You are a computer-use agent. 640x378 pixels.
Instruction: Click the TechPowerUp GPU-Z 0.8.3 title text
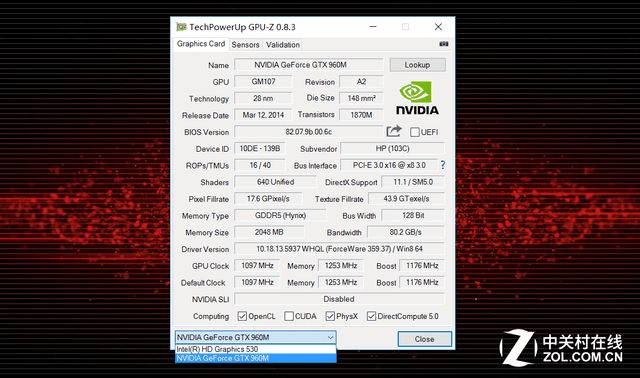(242, 27)
